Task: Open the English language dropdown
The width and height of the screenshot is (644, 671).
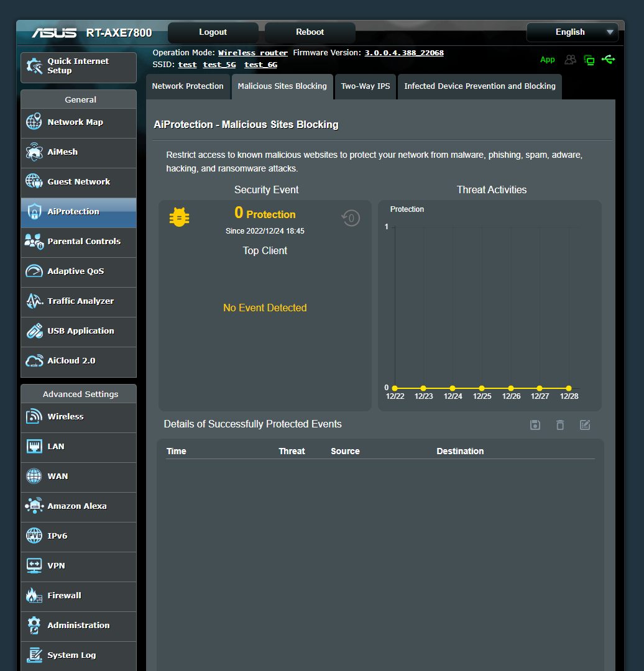Action: pos(572,32)
